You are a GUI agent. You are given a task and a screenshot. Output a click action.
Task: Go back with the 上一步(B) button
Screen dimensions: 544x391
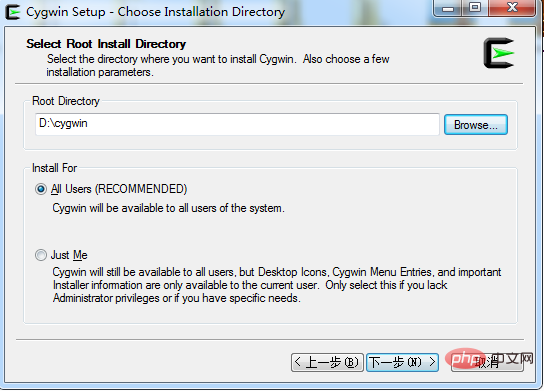[x=327, y=363]
